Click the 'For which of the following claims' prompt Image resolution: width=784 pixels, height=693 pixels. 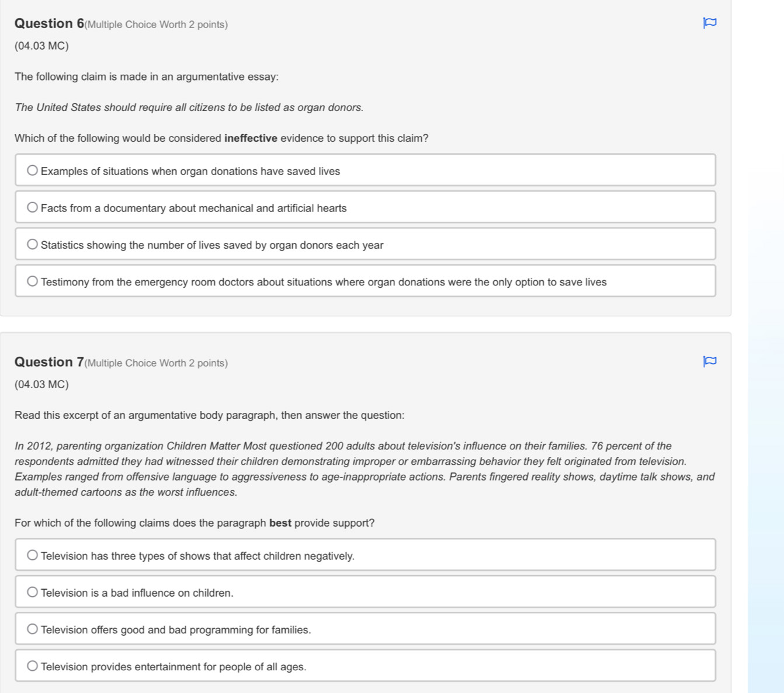(x=195, y=523)
